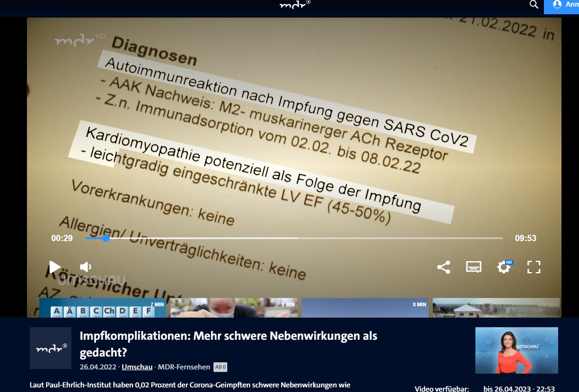Open the Umschau presenter teaser image

[x=517, y=350]
